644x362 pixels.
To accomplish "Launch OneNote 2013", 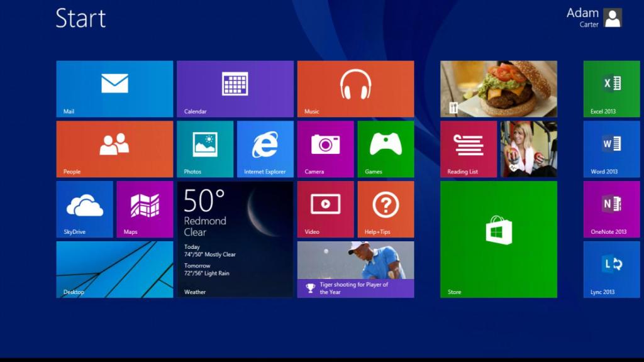I will coord(611,209).
